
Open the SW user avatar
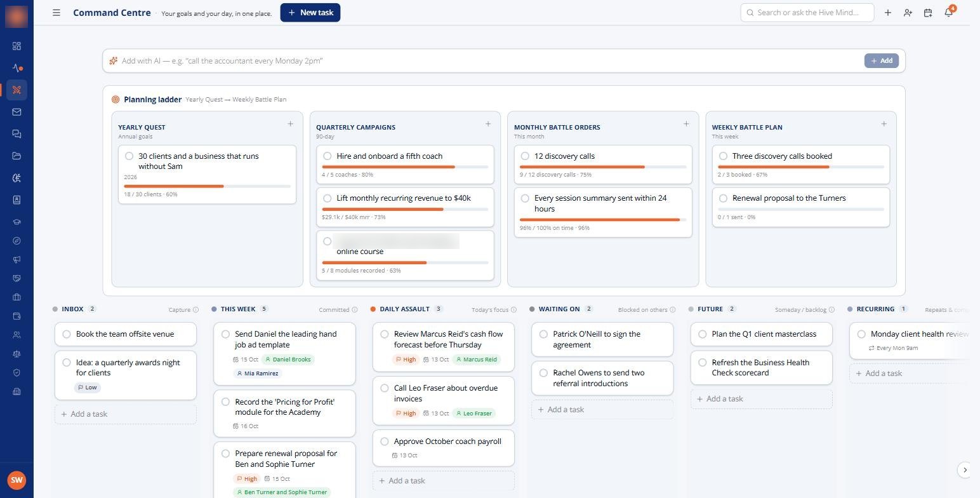pos(17,480)
